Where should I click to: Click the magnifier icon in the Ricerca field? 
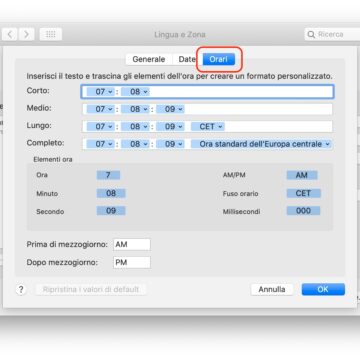coord(311,34)
